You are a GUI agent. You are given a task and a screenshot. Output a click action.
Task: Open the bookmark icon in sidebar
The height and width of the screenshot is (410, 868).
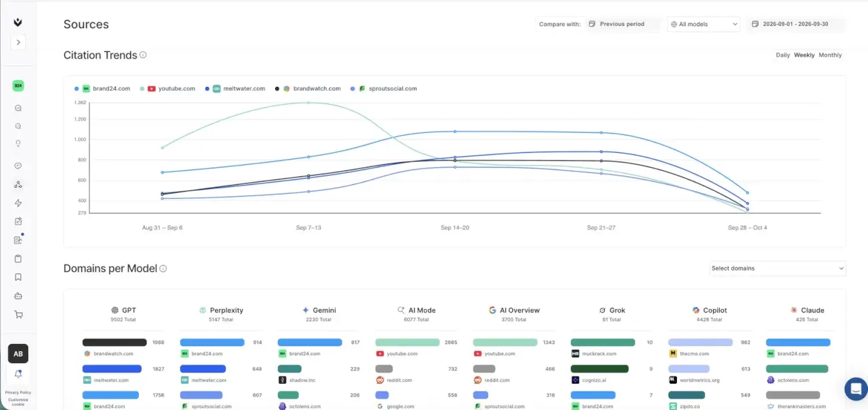pyautogui.click(x=18, y=277)
